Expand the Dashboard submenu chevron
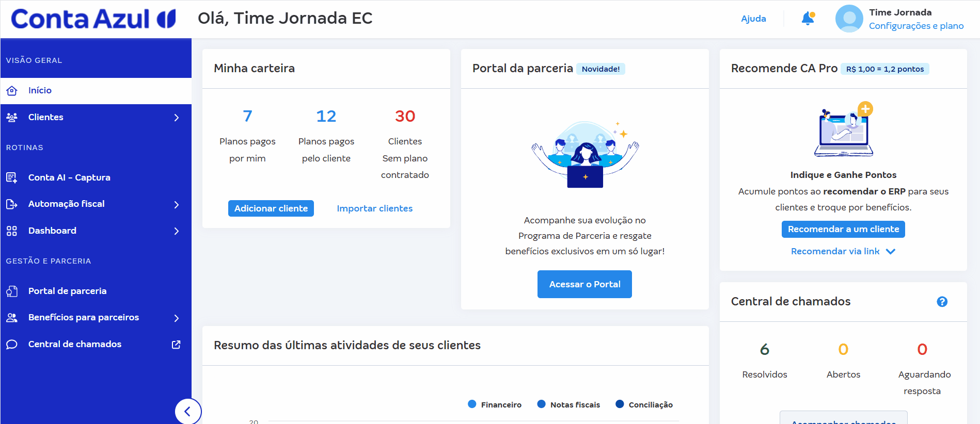The width and height of the screenshot is (980, 424). [x=177, y=231]
